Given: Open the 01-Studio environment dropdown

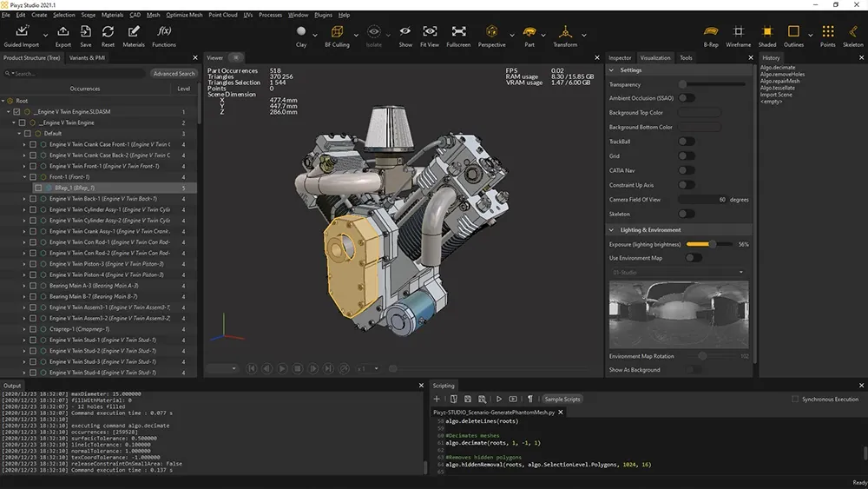Looking at the screenshot, I should (x=678, y=273).
